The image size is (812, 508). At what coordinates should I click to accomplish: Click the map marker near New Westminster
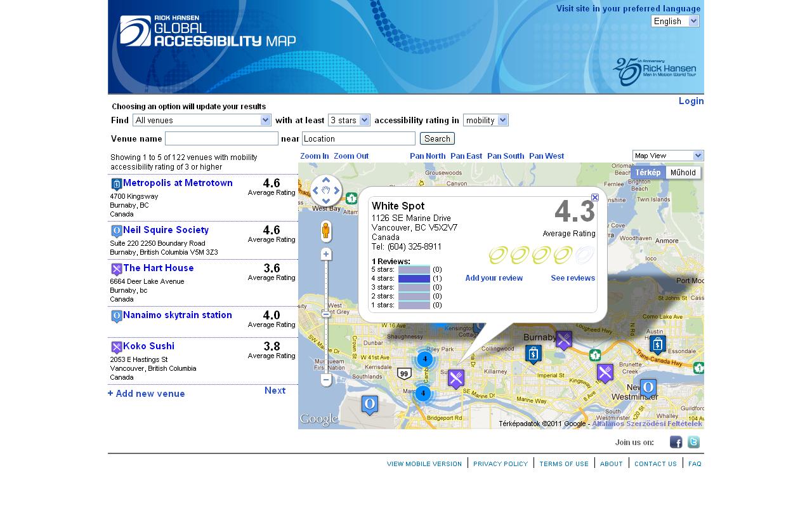pyautogui.click(x=648, y=388)
